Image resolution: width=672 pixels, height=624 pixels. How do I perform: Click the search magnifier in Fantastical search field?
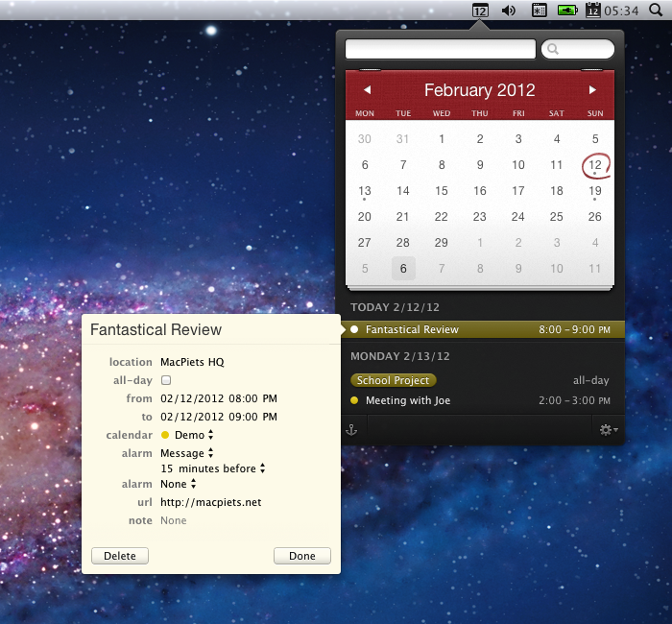553,49
